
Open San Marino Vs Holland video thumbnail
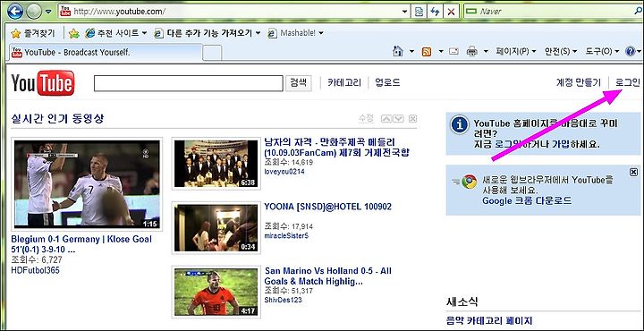(x=216, y=292)
